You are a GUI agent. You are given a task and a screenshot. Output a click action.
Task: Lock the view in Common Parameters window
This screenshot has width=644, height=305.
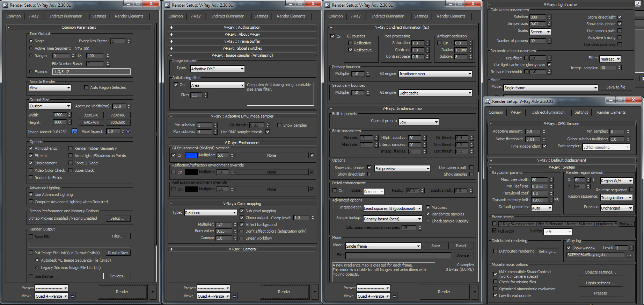coord(72,296)
